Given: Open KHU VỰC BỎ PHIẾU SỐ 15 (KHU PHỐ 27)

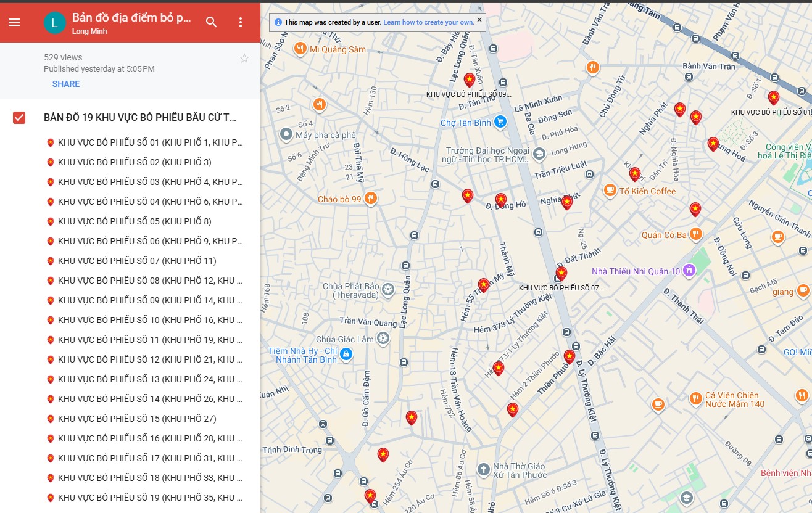Looking at the screenshot, I should point(137,419).
